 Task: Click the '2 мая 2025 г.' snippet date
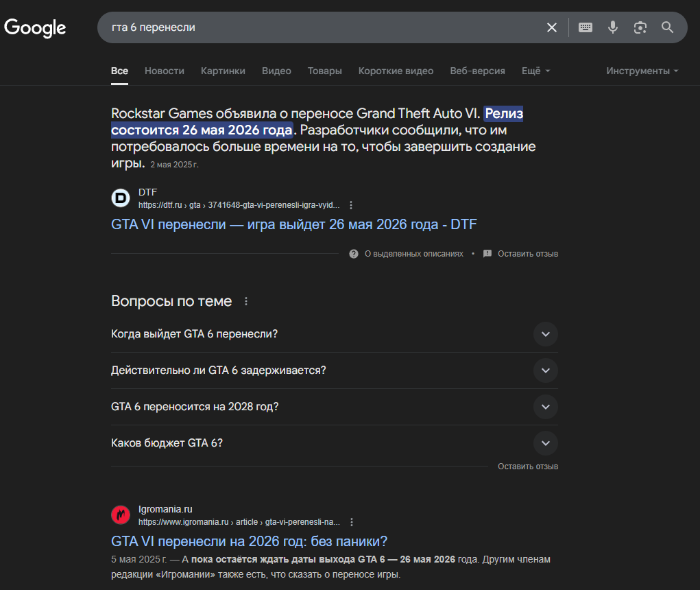175,165
